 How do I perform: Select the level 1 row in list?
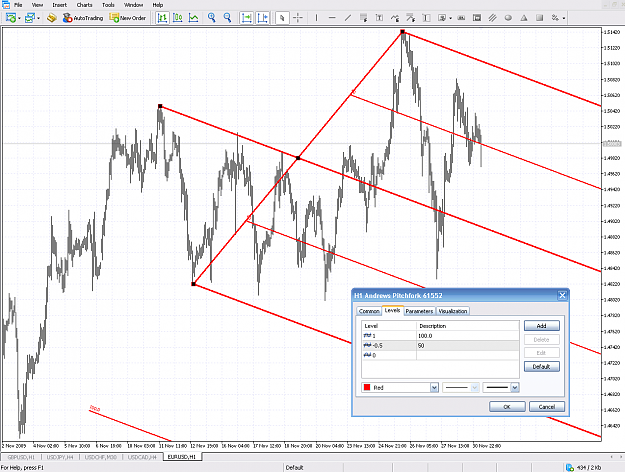tap(440, 336)
